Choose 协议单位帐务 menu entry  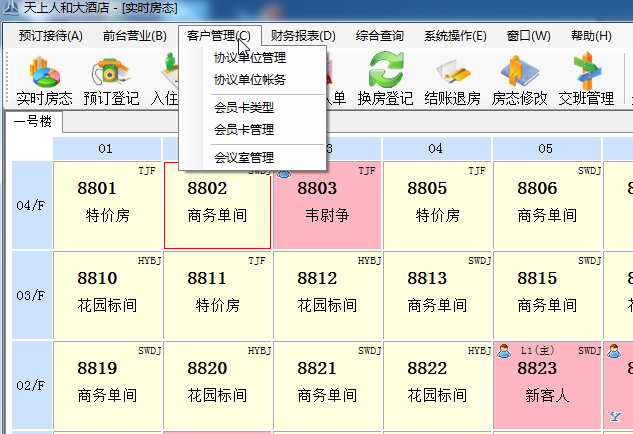(253, 80)
